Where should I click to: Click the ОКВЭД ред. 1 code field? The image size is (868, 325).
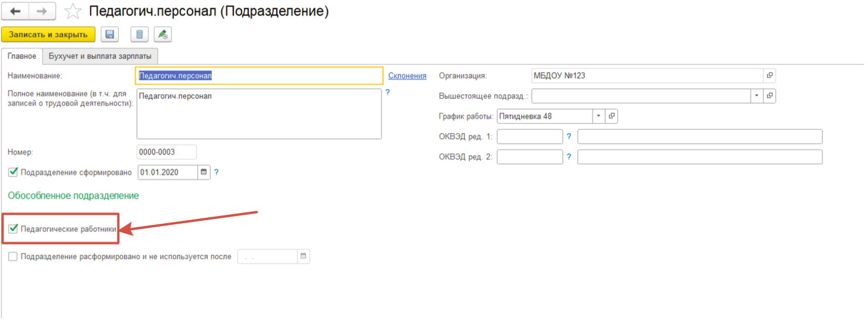pyautogui.click(x=529, y=136)
